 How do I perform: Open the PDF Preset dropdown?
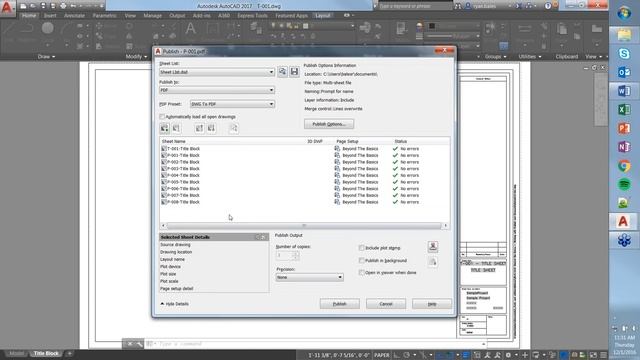pos(232,104)
